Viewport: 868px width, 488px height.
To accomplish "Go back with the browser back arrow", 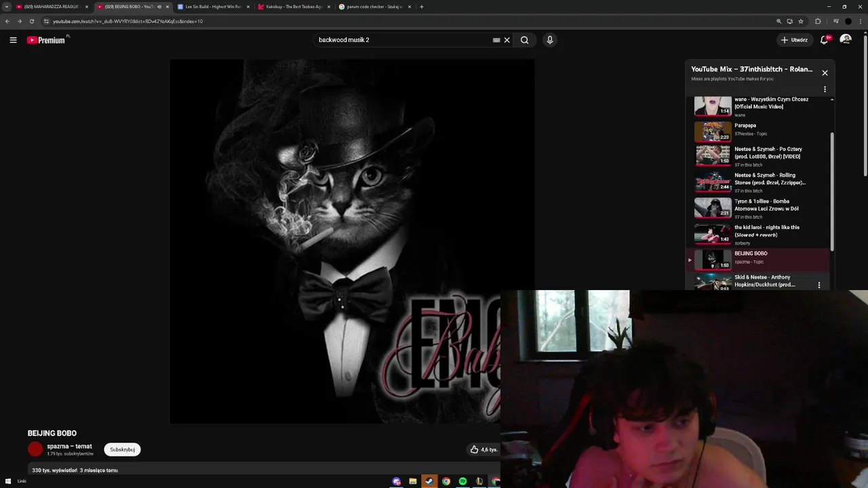I will point(7,21).
